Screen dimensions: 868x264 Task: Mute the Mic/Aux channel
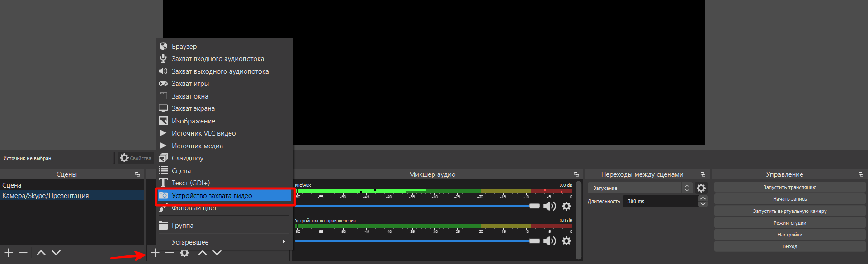(x=549, y=206)
